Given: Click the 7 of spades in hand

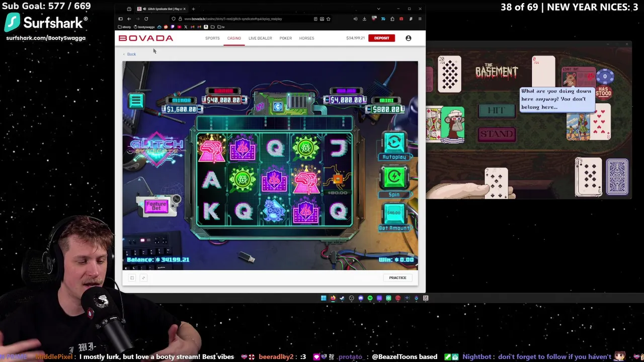Looking at the screenshot, I should coord(497,184).
